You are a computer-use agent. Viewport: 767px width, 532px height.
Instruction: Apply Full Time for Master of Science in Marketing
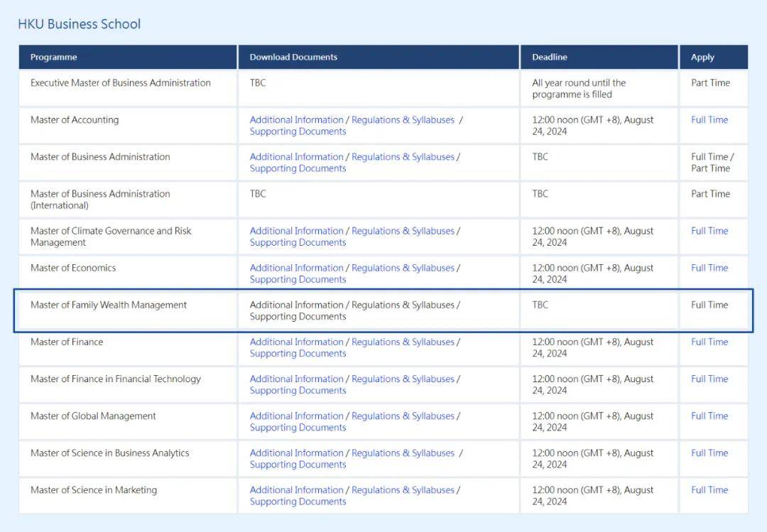coord(709,490)
